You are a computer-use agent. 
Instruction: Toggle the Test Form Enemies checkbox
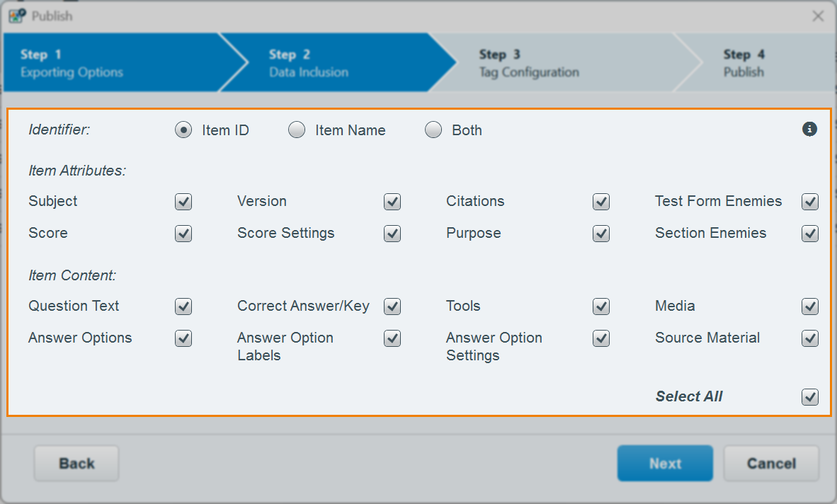pos(810,202)
